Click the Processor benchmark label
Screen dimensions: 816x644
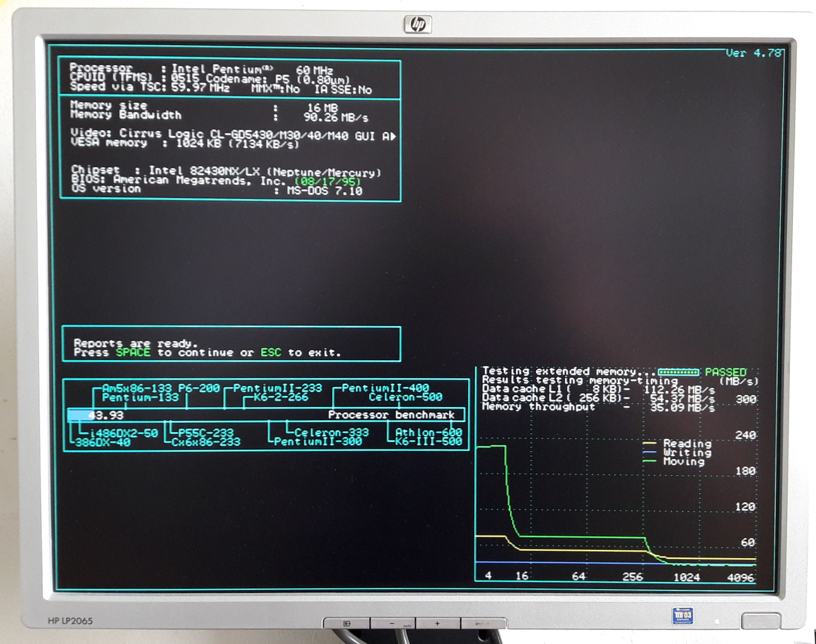click(x=391, y=415)
